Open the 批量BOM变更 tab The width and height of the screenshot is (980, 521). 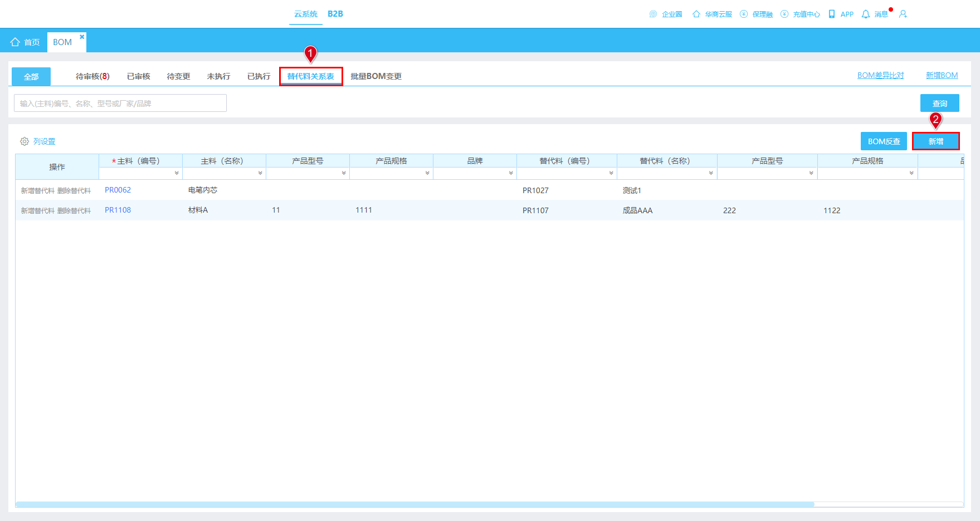[376, 76]
